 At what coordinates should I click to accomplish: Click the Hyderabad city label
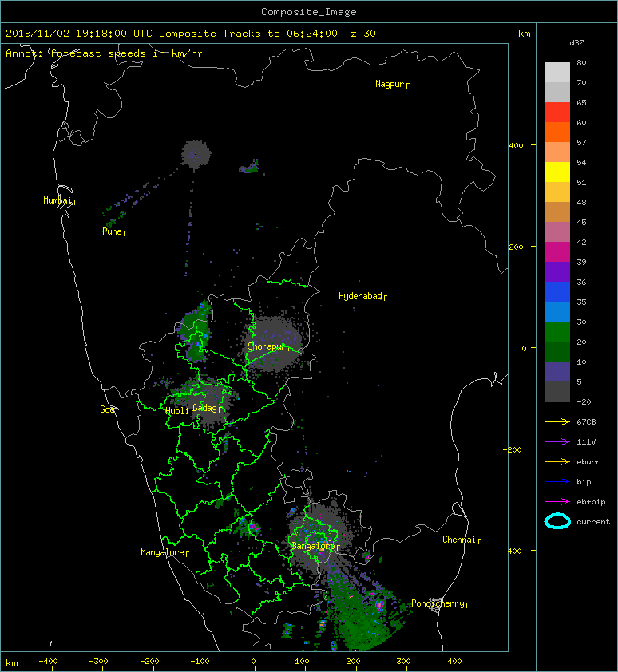360,297
